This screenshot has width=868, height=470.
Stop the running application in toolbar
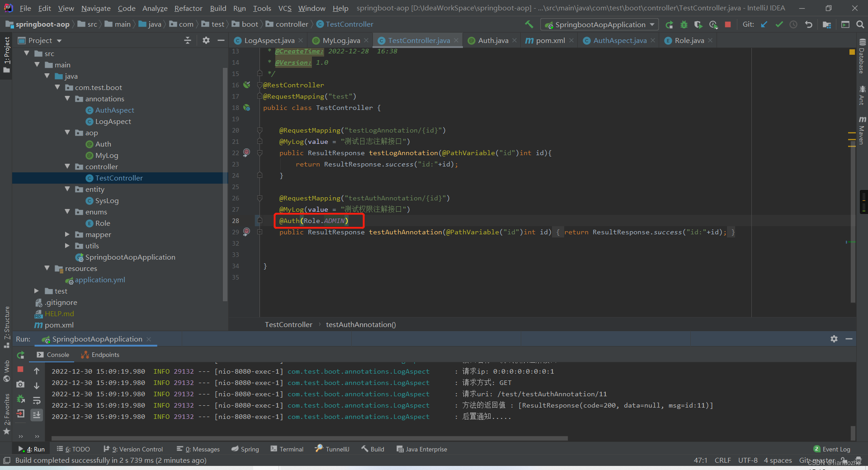click(728, 24)
